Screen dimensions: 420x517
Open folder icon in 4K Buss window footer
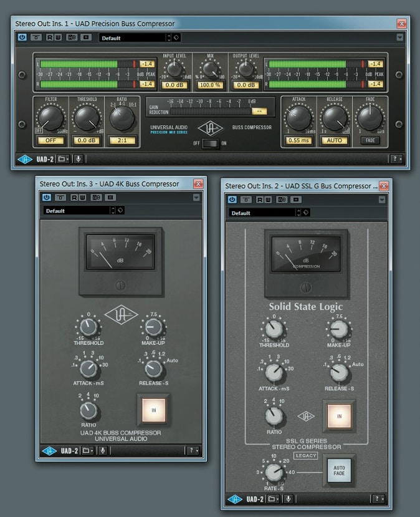pyautogui.click(x=87, y=450)
